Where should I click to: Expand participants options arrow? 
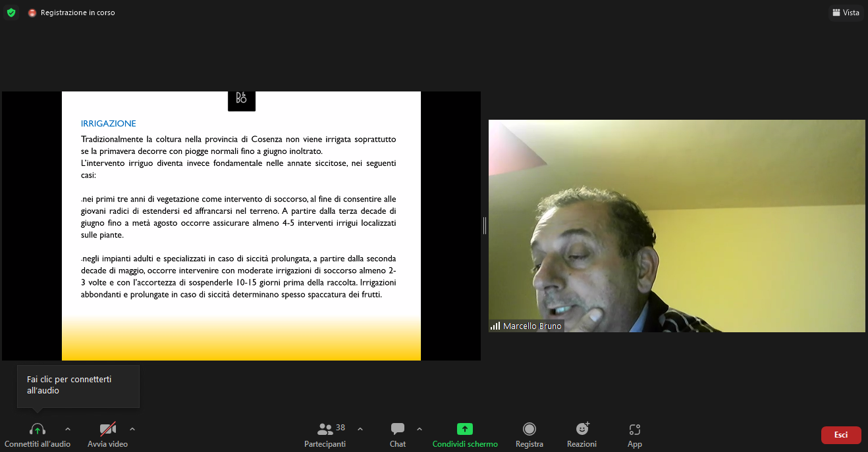click(360, 429)
